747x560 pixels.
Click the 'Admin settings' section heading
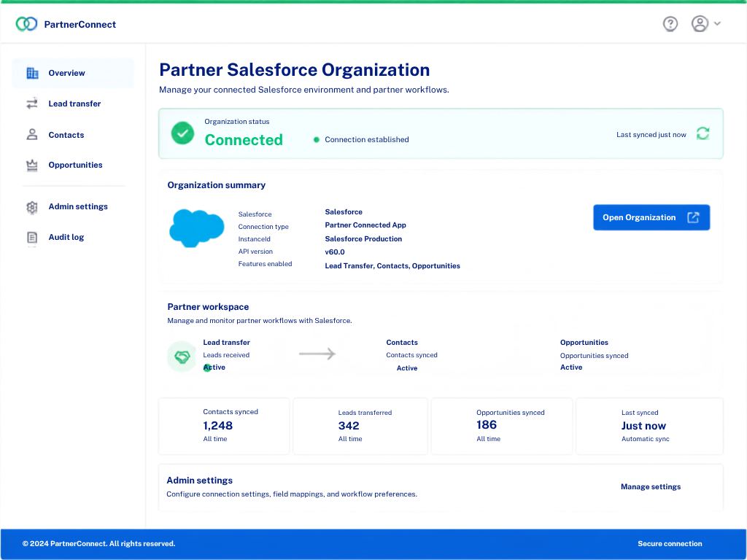200,481
